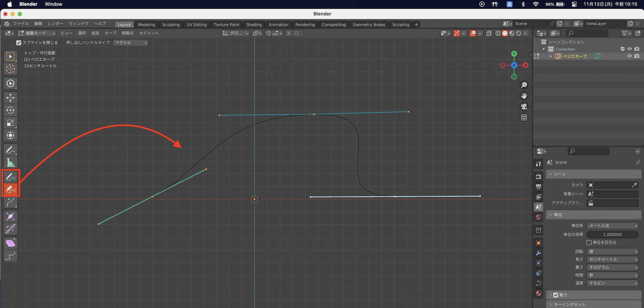The height and width of the screenshot is (308, 644).
Task: Switch to the Sculpting workspace tab
Action: (x=171, y=24)
